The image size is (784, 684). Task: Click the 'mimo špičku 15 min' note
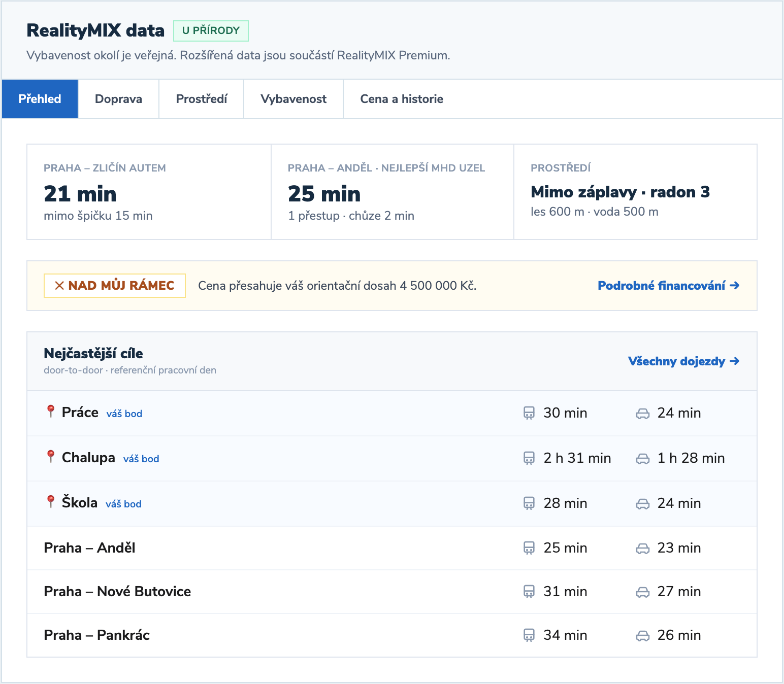click(x=98, y=216)
